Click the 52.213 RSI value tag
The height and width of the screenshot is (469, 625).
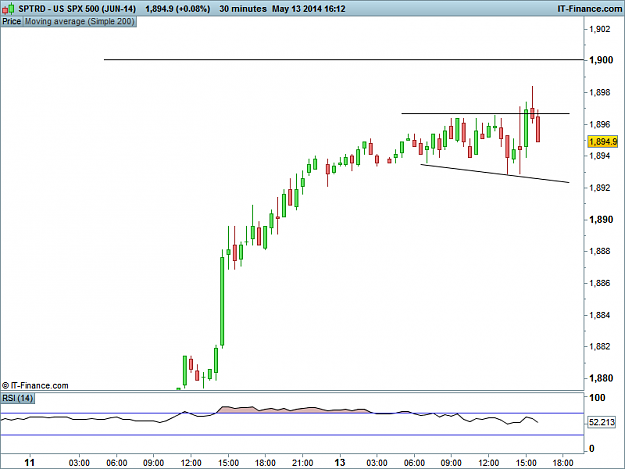pyautogui.click(x=602, y=422)
